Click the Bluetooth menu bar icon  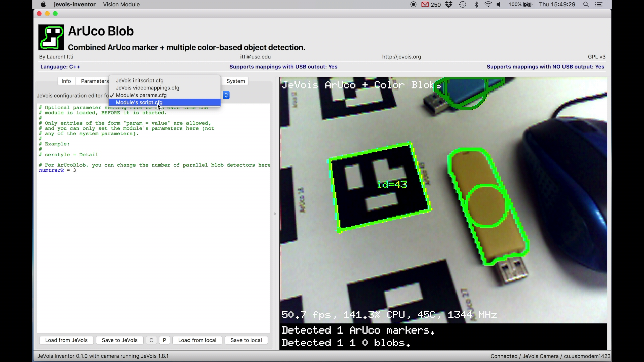(476, 4)
